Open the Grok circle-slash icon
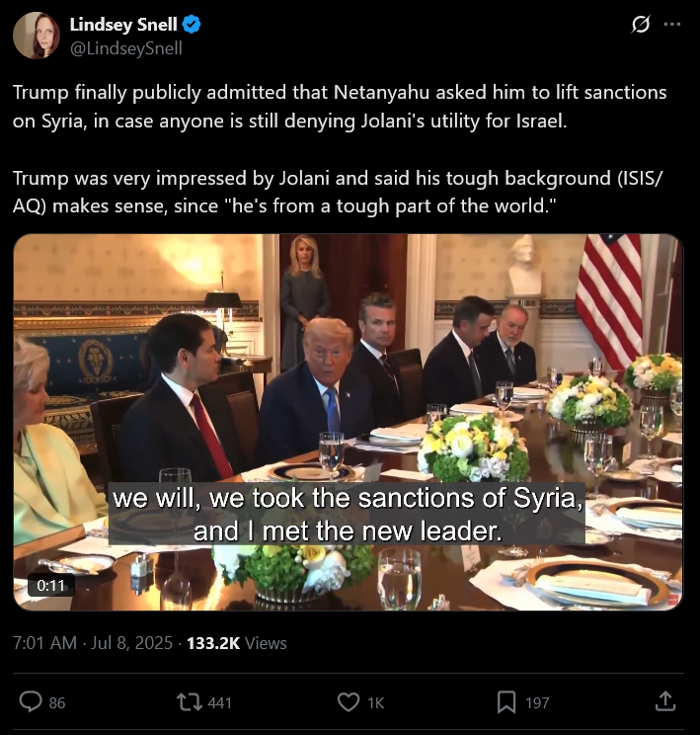Image resolution: width=700 pixels, height=735 pixels. 640,24
